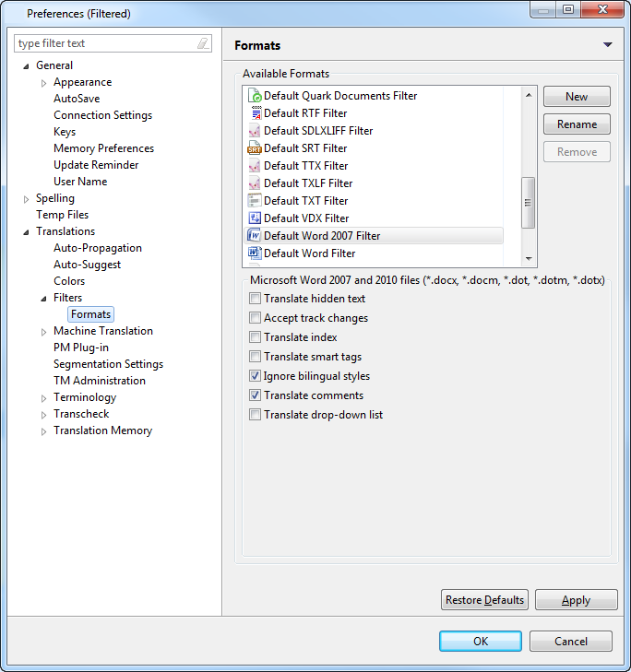Click the Default Word Filter icon

point(255,253)
